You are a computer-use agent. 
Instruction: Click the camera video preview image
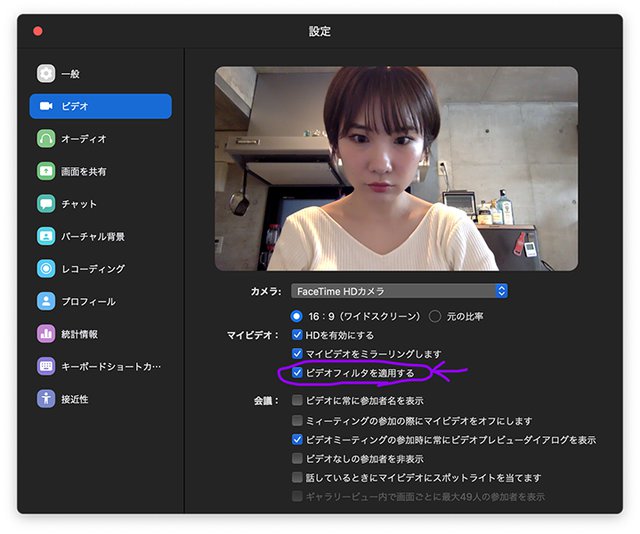396,169
